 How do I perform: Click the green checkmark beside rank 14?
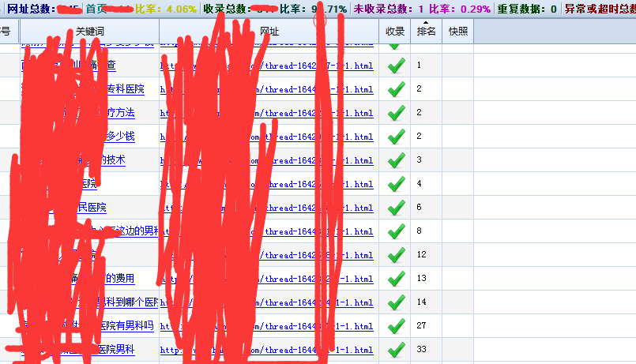[x=396, y=302]
